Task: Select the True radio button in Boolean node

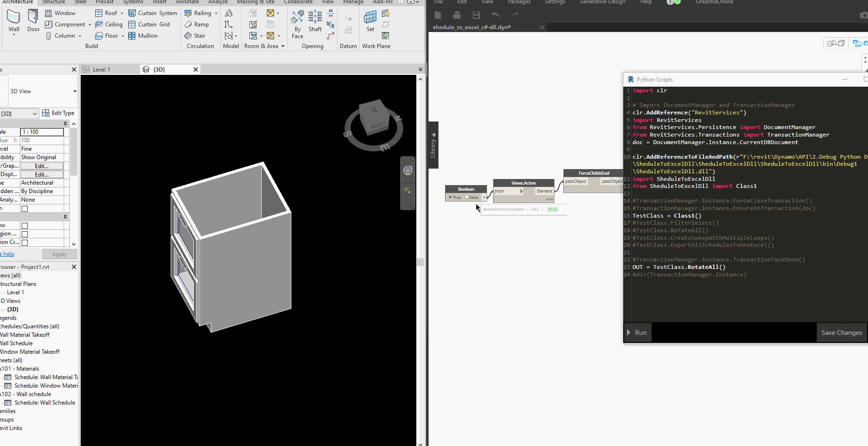Action: 451,197
